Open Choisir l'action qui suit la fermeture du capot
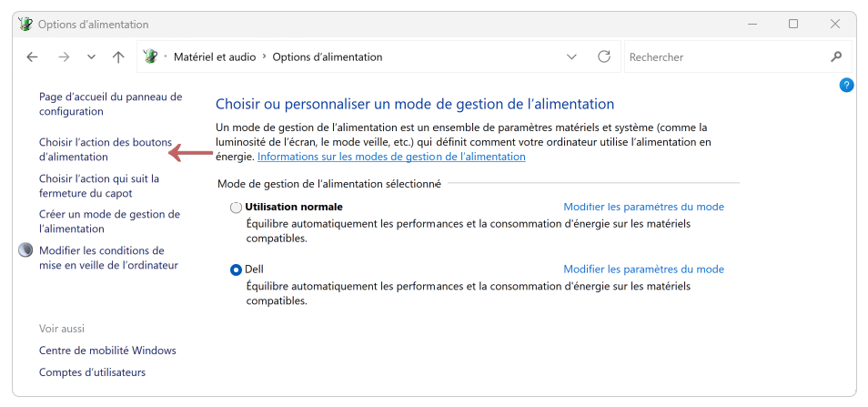This screenshot has height=407, width=868. (x=99, y=186)
